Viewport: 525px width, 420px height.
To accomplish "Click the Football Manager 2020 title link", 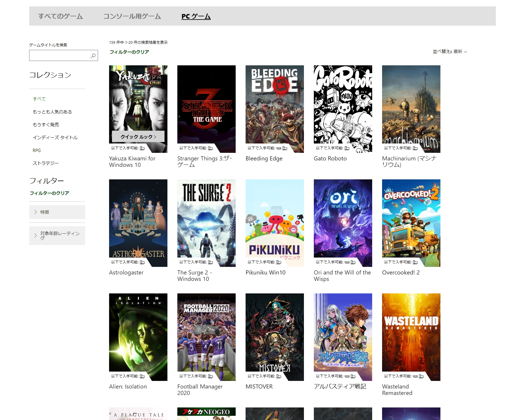I will point(200,390).
